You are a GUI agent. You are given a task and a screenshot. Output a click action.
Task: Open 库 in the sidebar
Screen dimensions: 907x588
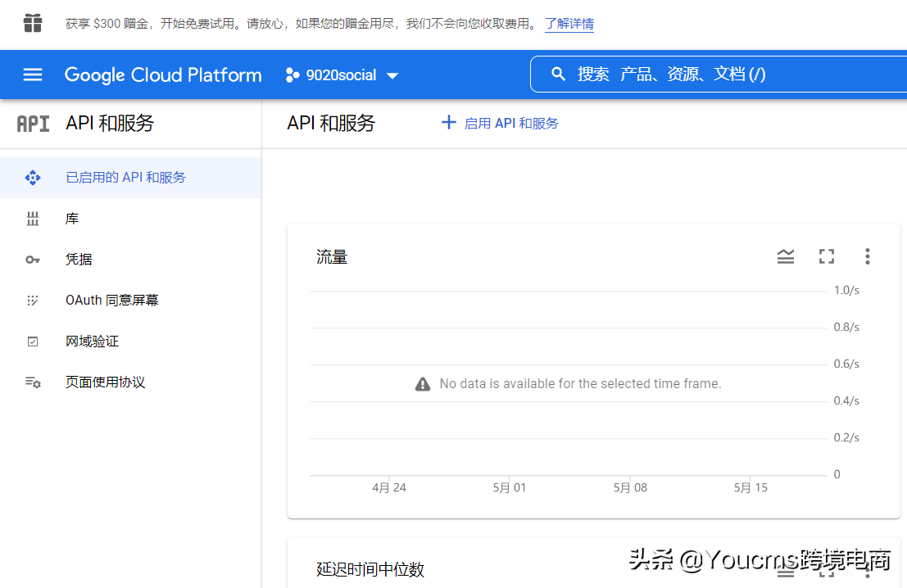(131, 219)
